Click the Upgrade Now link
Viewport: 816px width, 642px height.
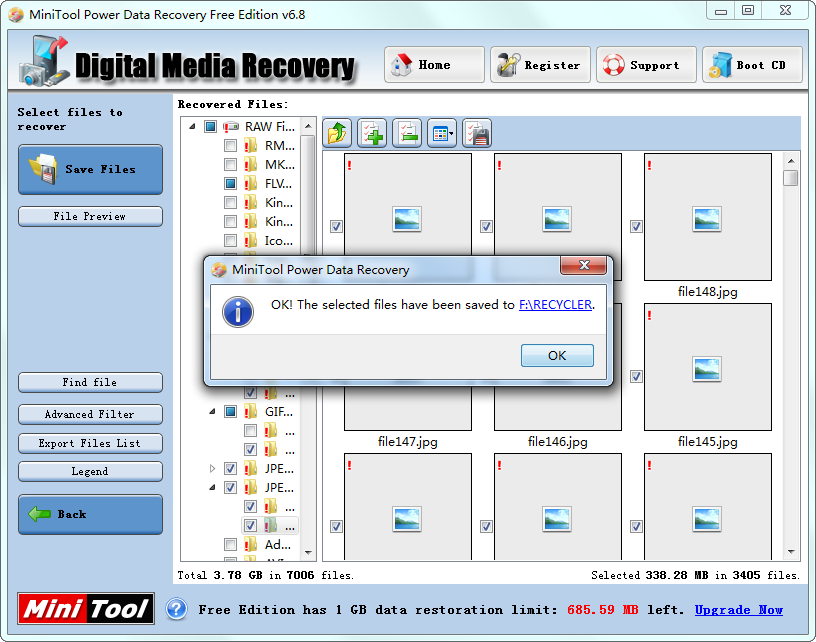pyautogui.click(x=738, y=610)
